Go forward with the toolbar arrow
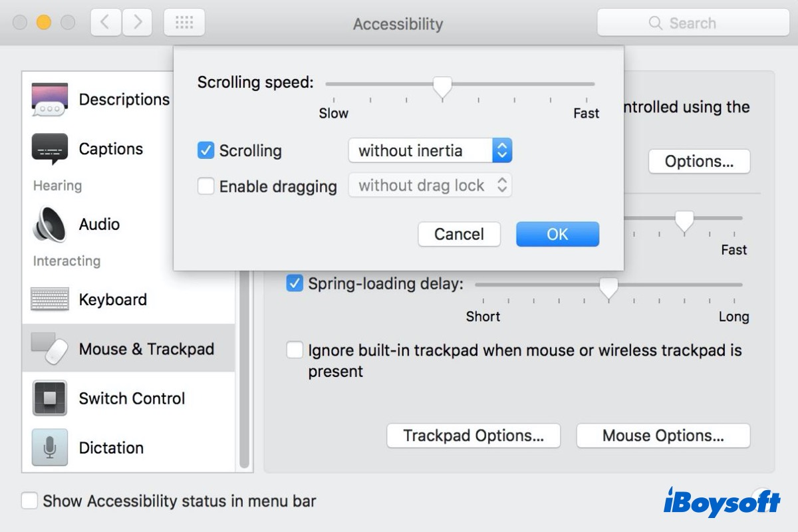Screen dimensions: 798x532 pos(138,23)
